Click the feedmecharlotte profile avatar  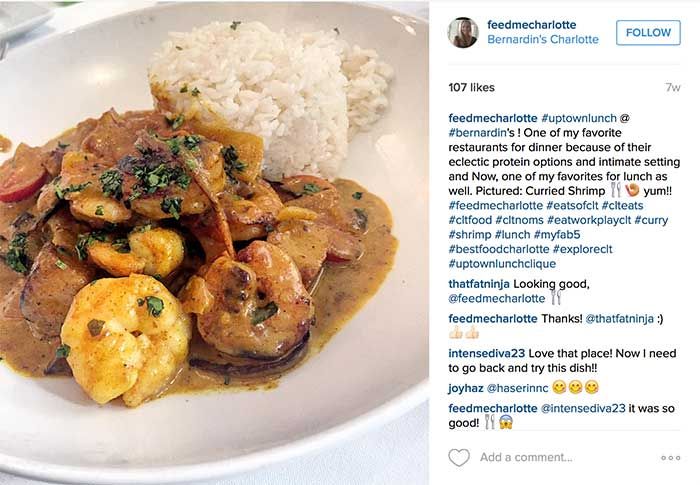click(x=463, y=33)
